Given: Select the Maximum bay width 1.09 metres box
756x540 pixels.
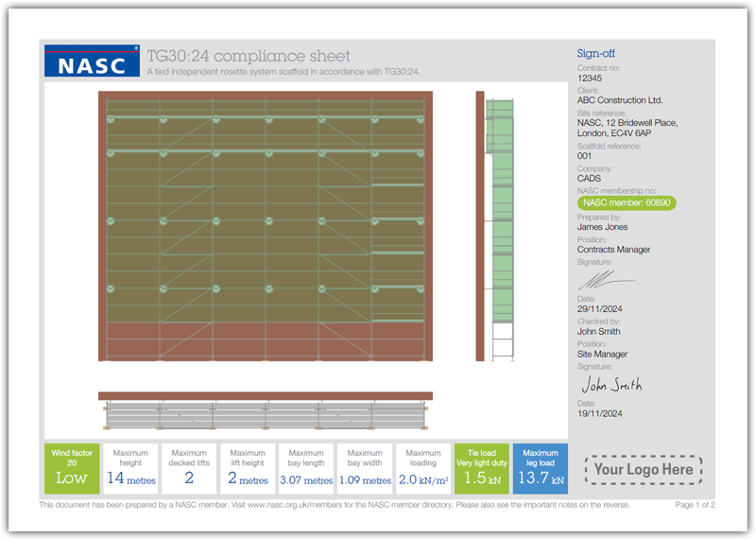Looking at the screenshot, I should (365, 469).
